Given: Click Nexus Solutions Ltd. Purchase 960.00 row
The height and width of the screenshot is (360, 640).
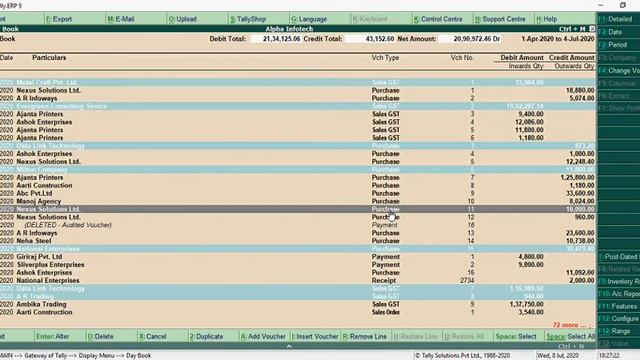Looking at the screenshot, I should coord(298,217).
